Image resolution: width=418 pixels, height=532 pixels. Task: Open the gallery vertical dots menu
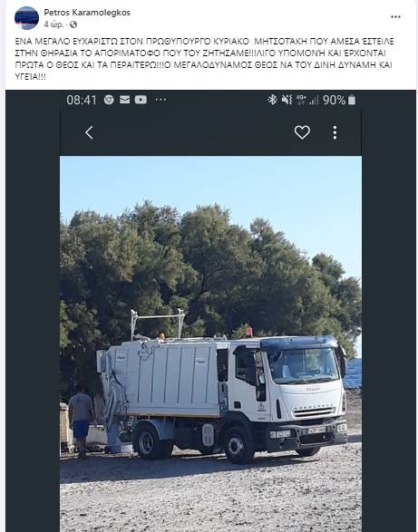[x=335, y=132]
